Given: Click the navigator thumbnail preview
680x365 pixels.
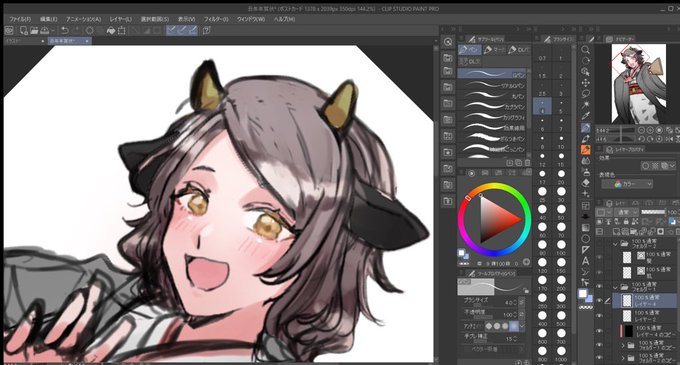Looking at the screenshot, I should tap(639, 83).
